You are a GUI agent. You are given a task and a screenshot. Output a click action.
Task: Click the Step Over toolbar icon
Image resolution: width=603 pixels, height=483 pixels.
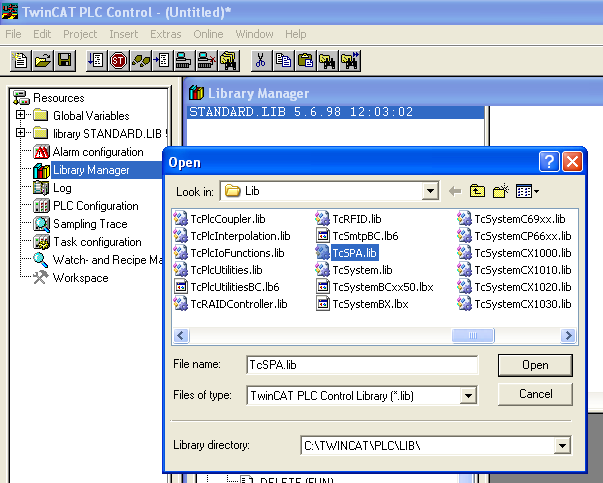[162, 61]
